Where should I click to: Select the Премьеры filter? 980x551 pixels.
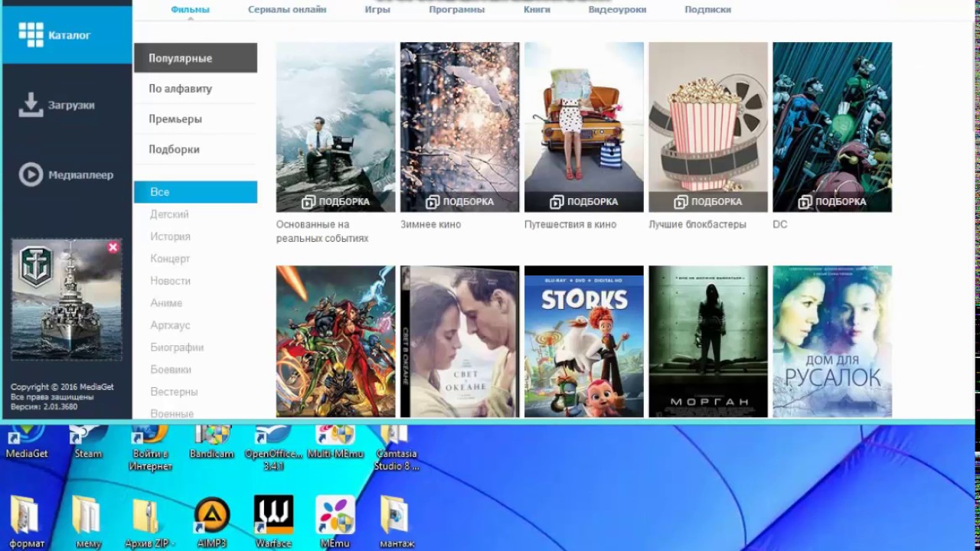pyautogui.click(x=195, y=119)
